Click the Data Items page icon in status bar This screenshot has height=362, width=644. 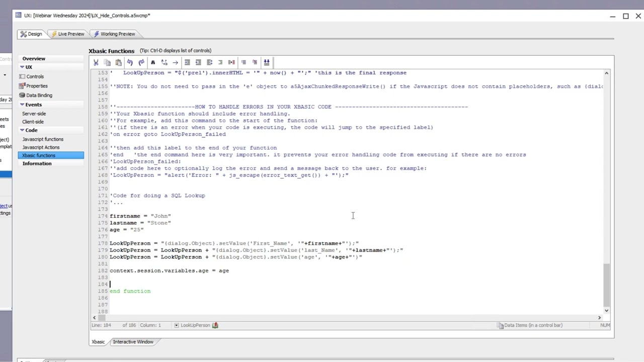coord(501,325)
